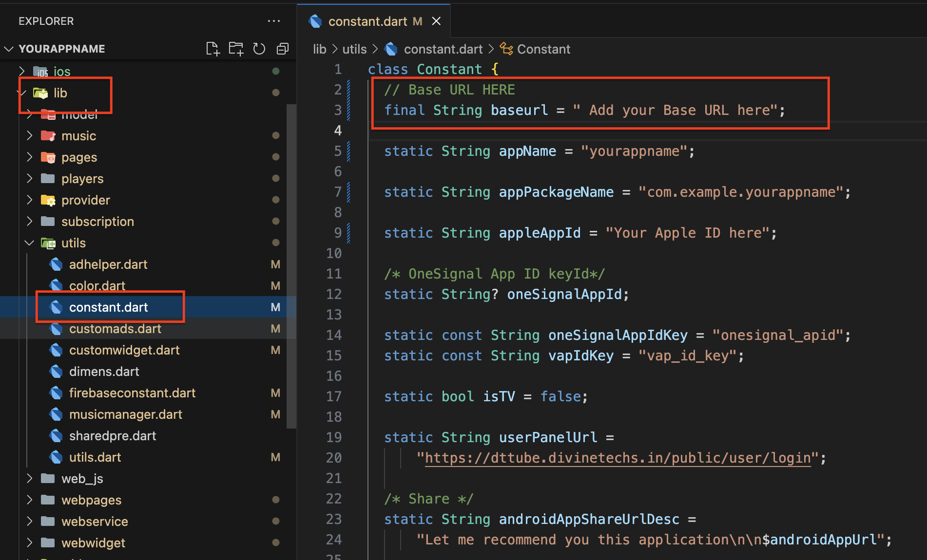The height and width of the screenshot is (560, 927).
Task: Open Explorer more actions ellipsis menu
Action: point(274,21)
